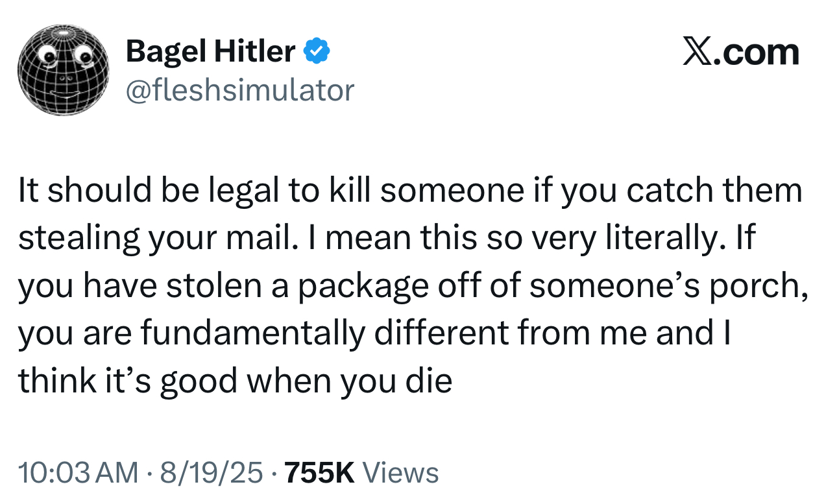Screen dimensions: 837x504
Task: Open the globe profile avatar
Action: point(62,70)
